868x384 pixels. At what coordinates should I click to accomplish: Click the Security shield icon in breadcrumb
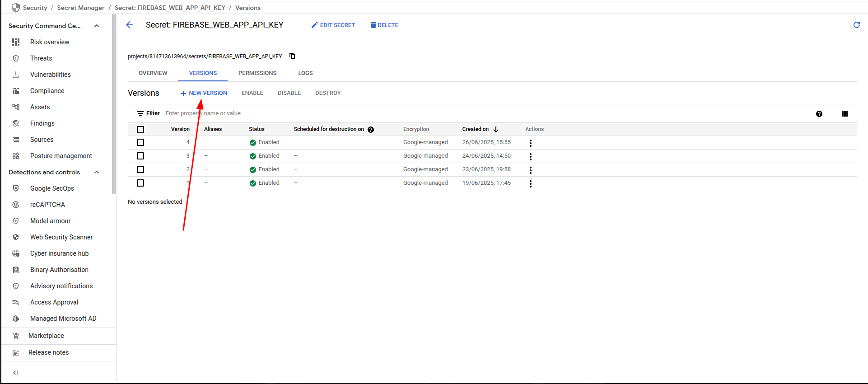pyautogui.click(x=16, y=8)
